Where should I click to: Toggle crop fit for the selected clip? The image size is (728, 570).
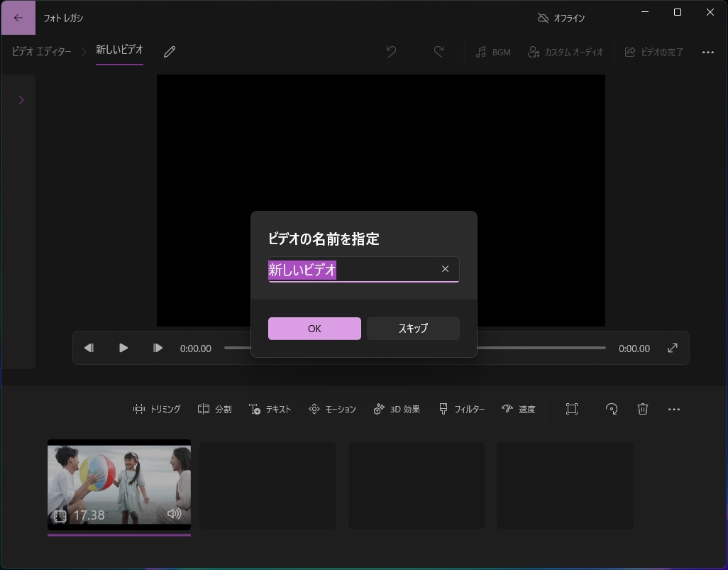[x=572, y=409]
